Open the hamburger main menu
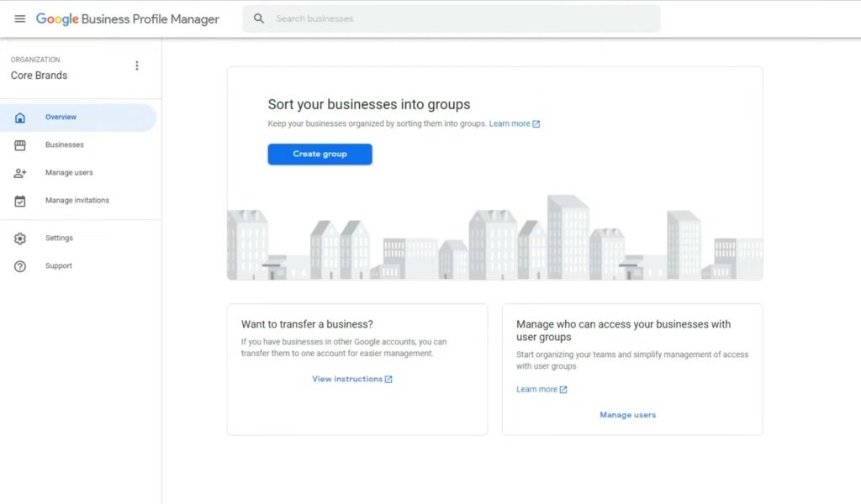 (20, 18)
